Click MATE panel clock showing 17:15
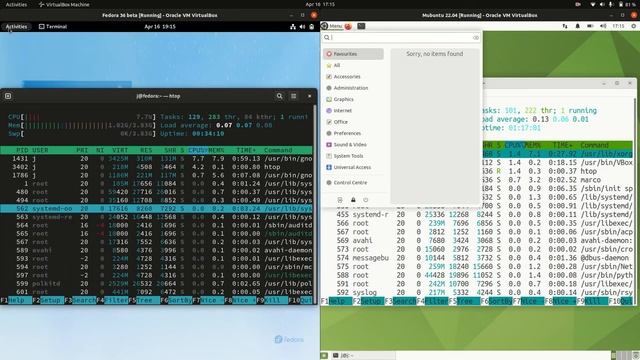This screenshot has height=360, width=640. point(618,26)
